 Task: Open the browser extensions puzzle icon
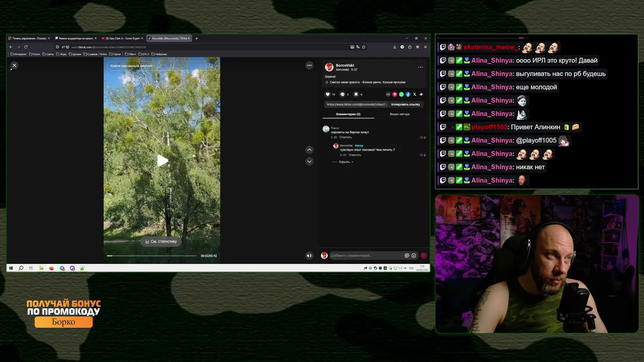click(410, 47)
